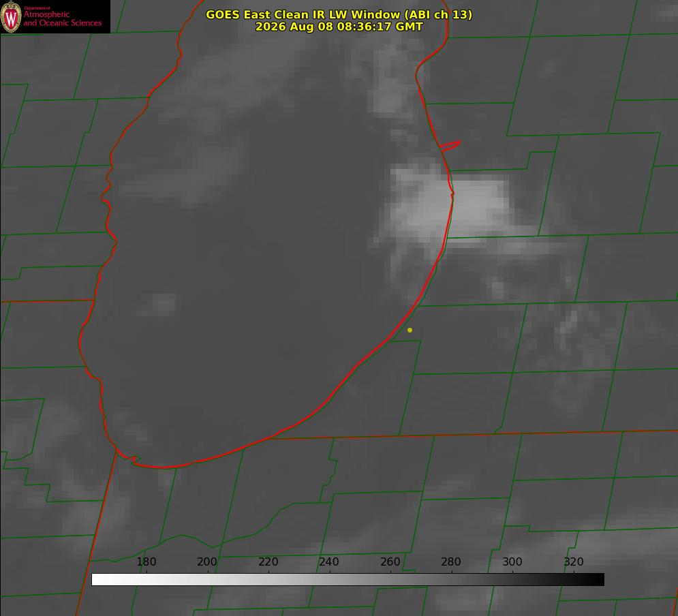Click the 280 colorbar label
This screenshot has height=616, width=678.
451,561
